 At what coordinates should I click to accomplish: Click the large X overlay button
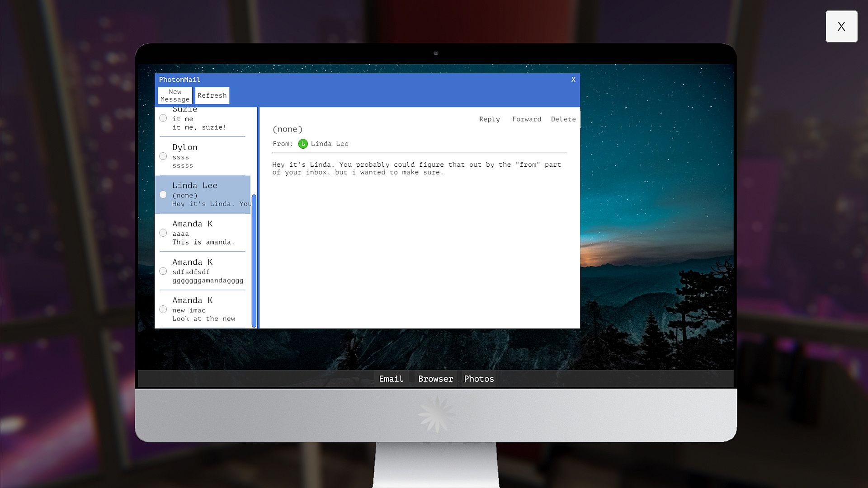click(x=841, y=27)
